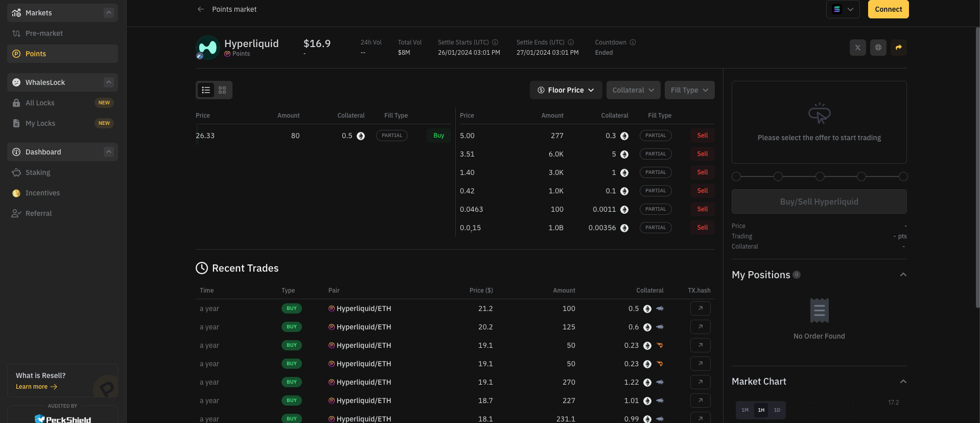980x423 pixels.
Task: Click Sell on the 5.00 offer
Action: click(703, 136)
